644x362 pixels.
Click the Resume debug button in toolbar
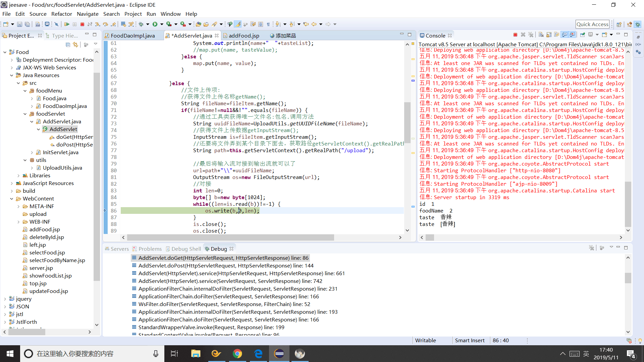[x=67, y=24]
